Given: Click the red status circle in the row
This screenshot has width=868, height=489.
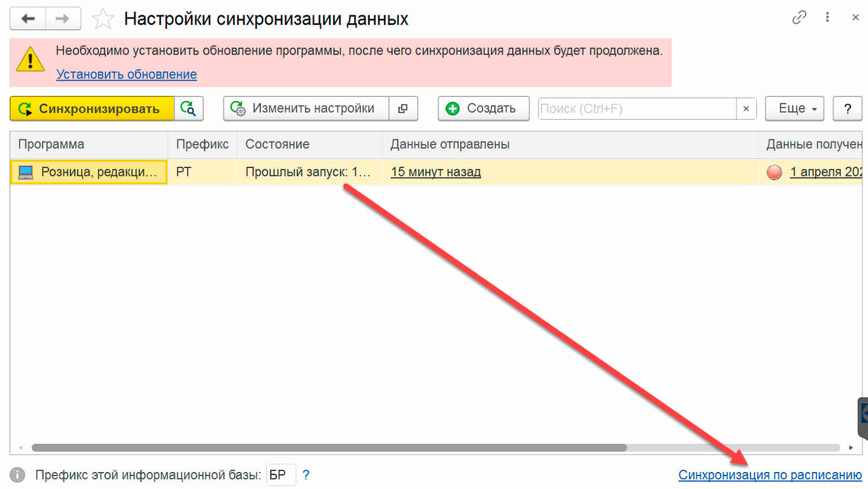Looking at the screenshot, I should 774,172.
